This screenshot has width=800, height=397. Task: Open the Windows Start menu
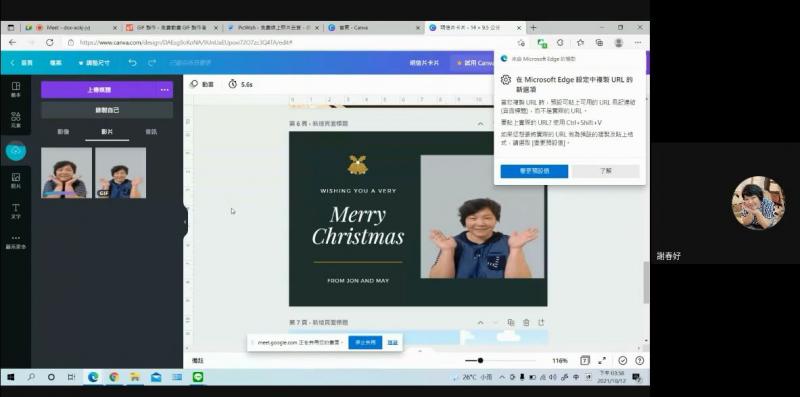pos(10,377)
